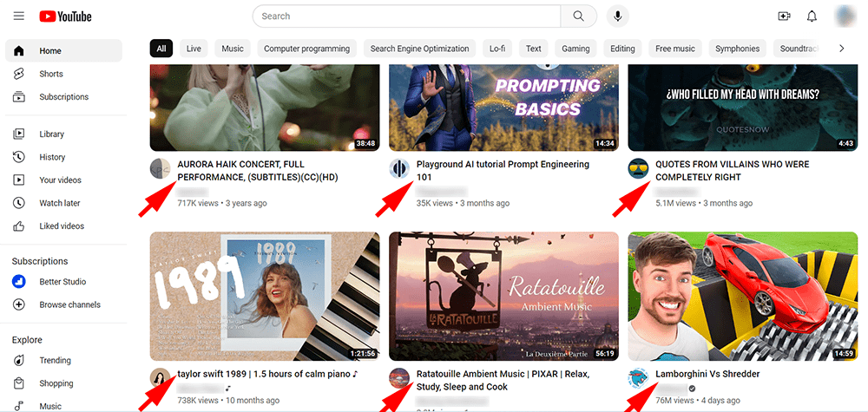Screen dimensions: 868x412
Task: Play the Who Filled My Head thumbnail
Action: coord(743,108)
